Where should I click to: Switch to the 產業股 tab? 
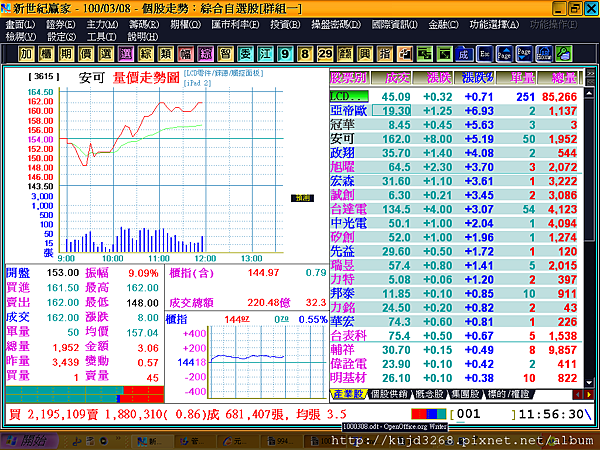coord(348,394)
